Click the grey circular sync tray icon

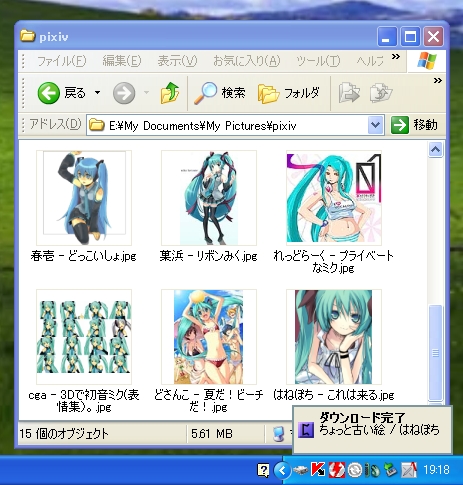point(355,470)
